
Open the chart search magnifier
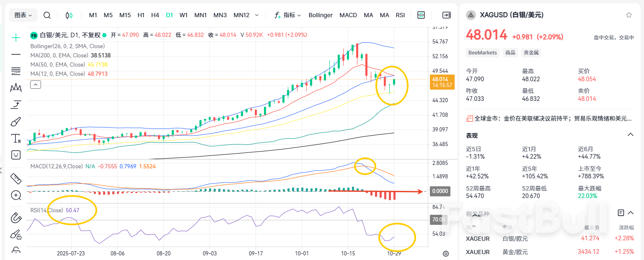point(47,15)
